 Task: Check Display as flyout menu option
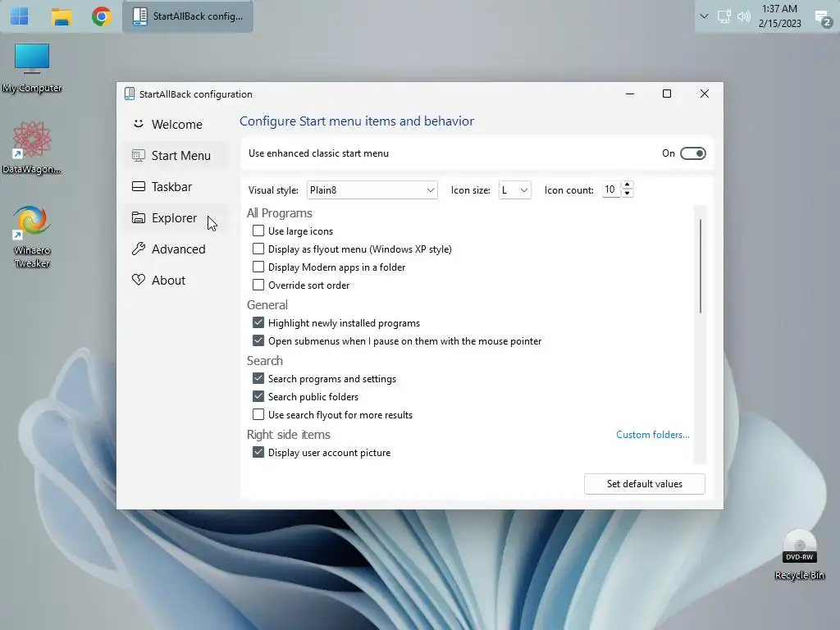point(258,249)
